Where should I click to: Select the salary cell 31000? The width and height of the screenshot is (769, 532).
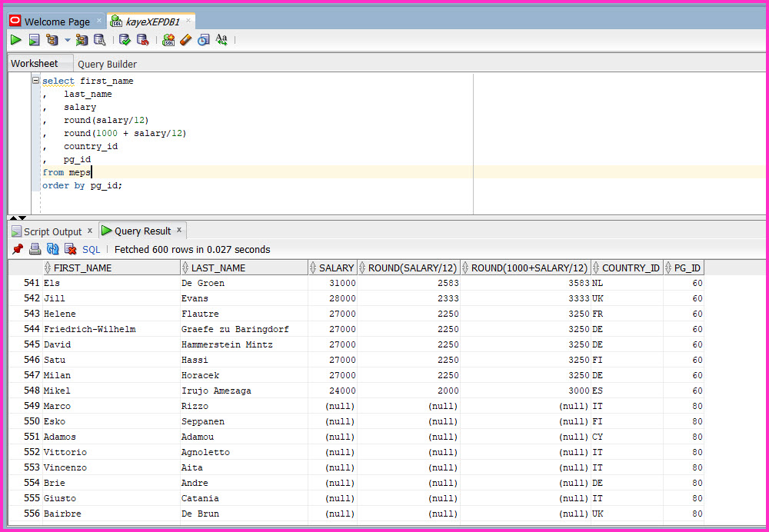tap(333, 283)
